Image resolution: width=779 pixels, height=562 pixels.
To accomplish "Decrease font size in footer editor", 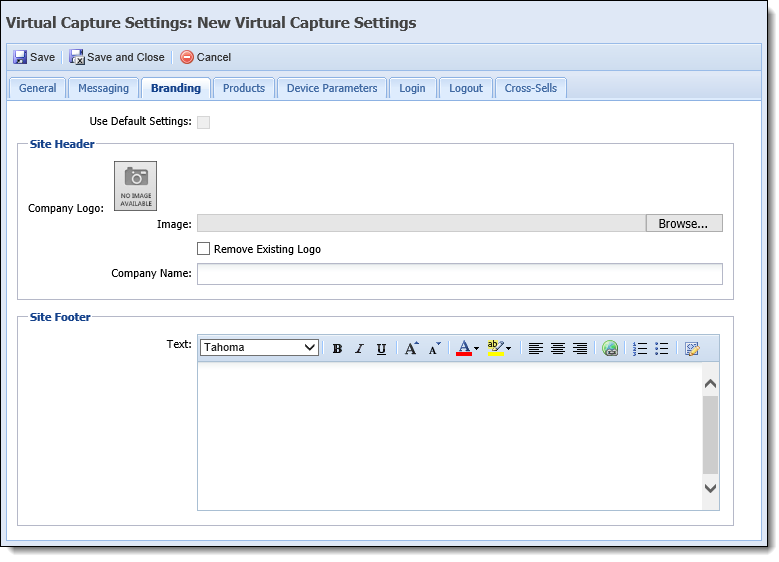I will [434, 349].
